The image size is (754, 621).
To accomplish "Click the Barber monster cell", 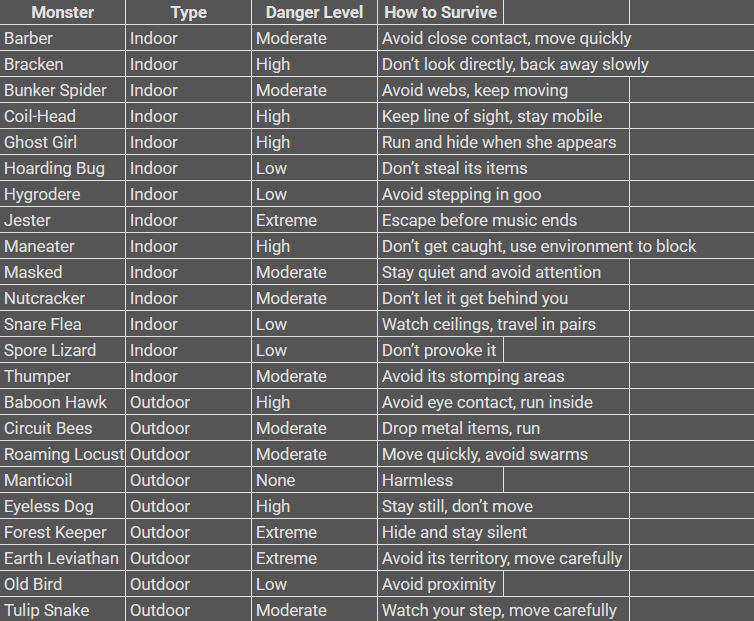I will 62,38.
